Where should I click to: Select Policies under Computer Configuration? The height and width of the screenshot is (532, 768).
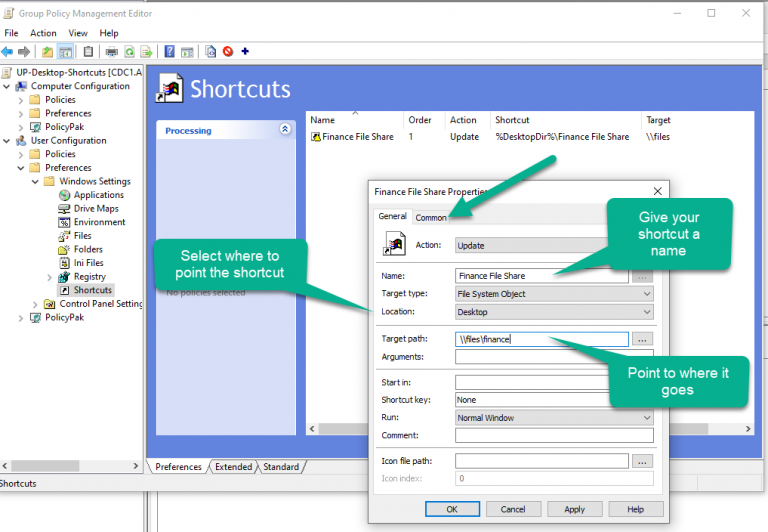(x=60, y=100)
